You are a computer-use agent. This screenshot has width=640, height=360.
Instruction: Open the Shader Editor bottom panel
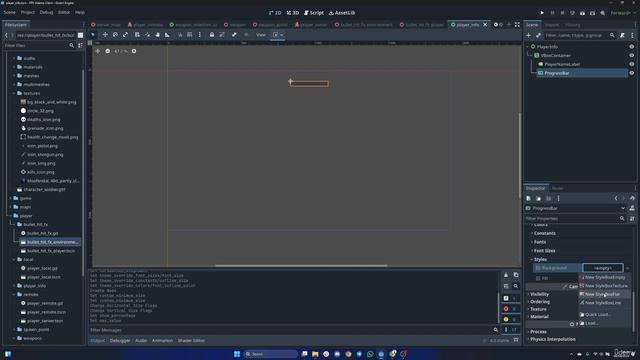[x=191, y=340]
